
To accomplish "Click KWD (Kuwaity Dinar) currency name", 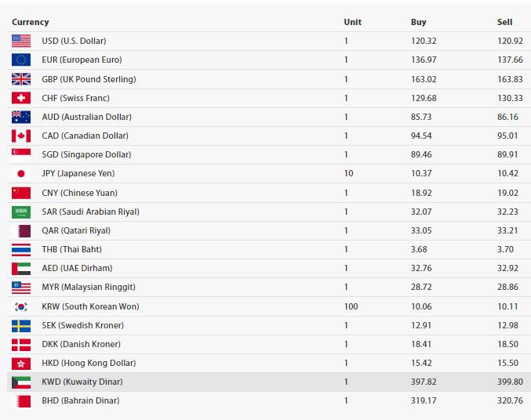I will 82,382.
